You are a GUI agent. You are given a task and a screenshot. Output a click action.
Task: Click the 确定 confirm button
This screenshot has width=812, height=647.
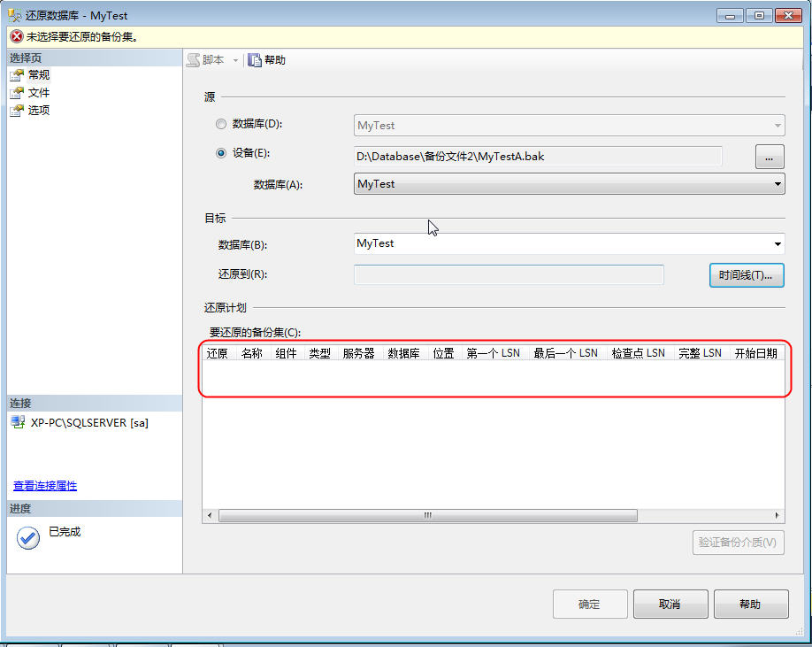coord(589,604)
